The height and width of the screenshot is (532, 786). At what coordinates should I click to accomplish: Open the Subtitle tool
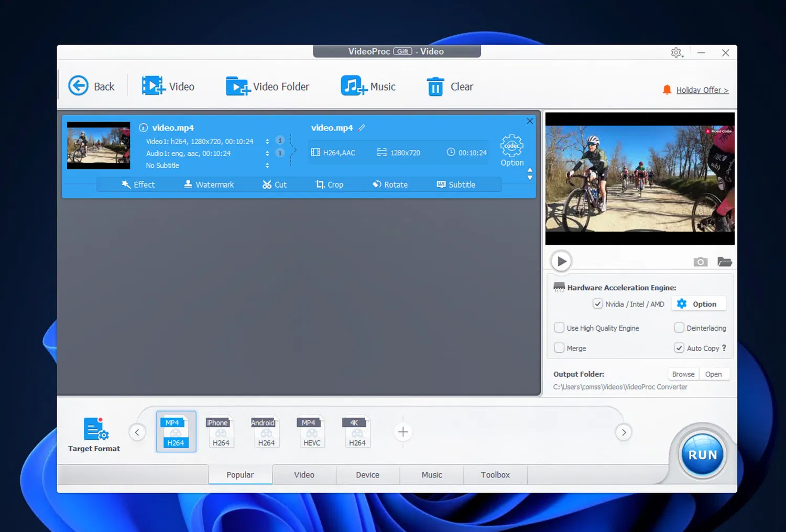456,184
